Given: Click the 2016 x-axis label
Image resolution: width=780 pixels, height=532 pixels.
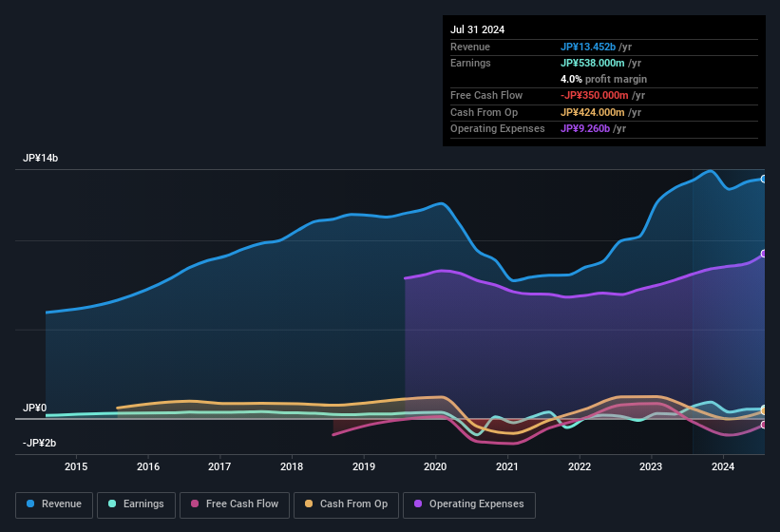Looking at the screenshot, I should (x=148, y=466).
